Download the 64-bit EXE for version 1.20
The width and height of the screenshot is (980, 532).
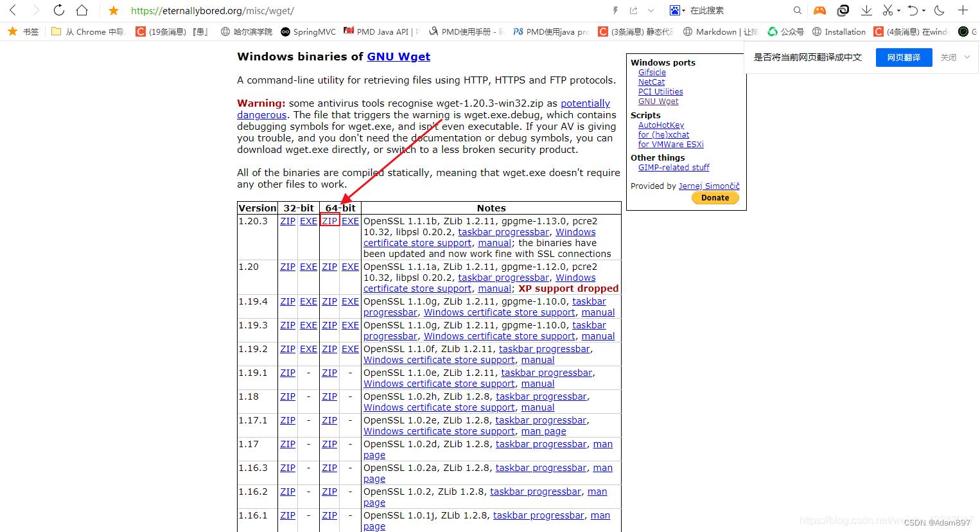point(350,267)
